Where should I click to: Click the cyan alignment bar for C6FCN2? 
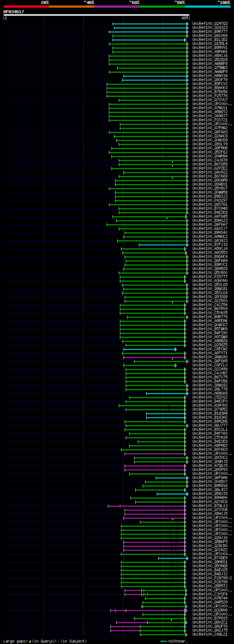coord(150,350)
